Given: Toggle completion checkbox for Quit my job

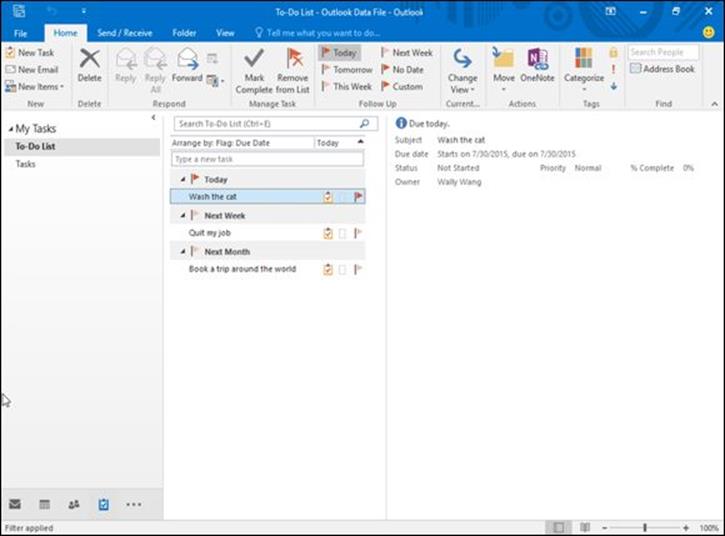Looking at the screenshot, I should tap(343, 234).
